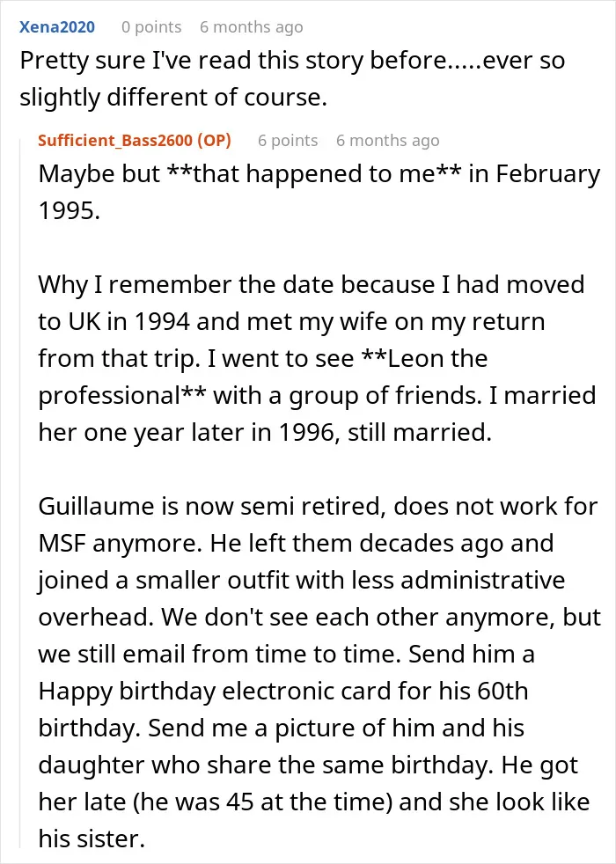Open the '6 months ago' permalink of OP's reply
616x864 pixels.
point(388,141)
